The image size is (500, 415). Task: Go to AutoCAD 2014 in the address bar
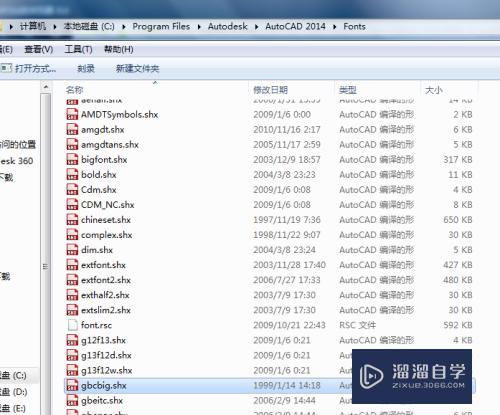295,26
